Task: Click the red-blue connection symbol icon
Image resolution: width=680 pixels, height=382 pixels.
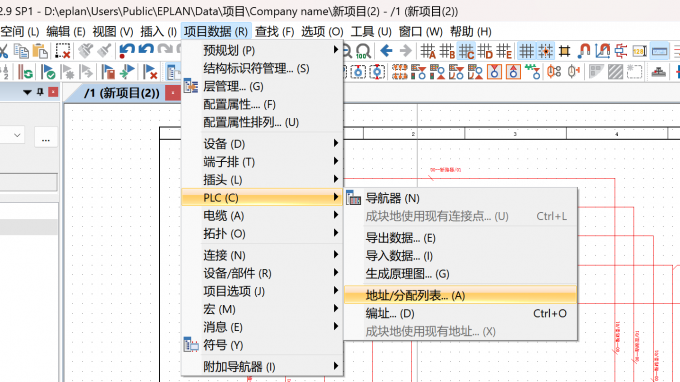Action: (621, 51)
